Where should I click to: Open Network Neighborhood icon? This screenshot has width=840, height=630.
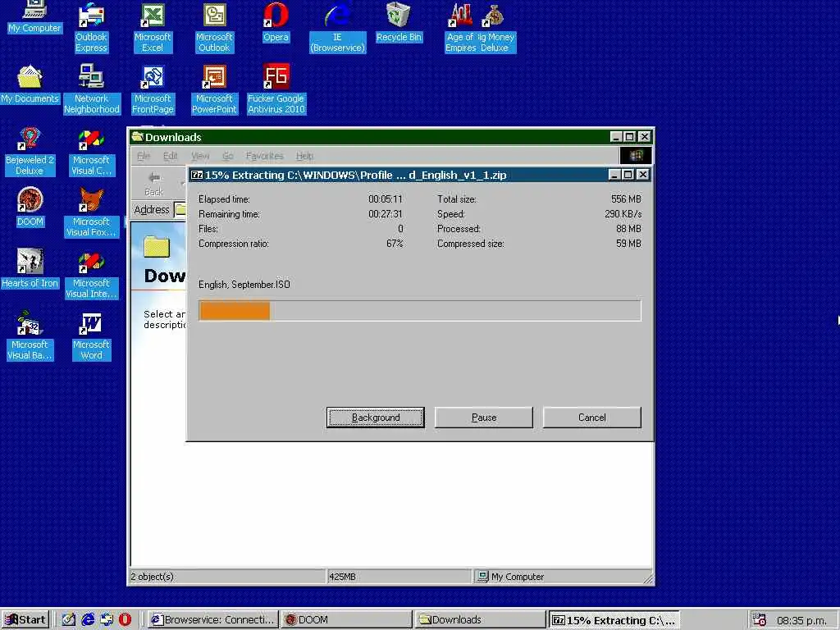[x=92, y=89]
